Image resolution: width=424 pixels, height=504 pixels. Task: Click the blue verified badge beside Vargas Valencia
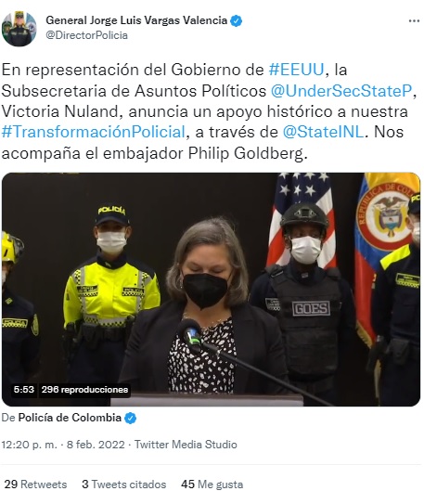(237, 21)
